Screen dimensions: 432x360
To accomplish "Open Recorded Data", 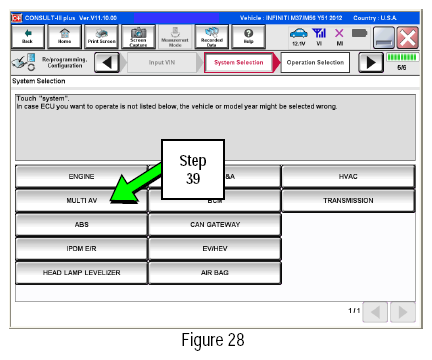I will coord(212,36).
